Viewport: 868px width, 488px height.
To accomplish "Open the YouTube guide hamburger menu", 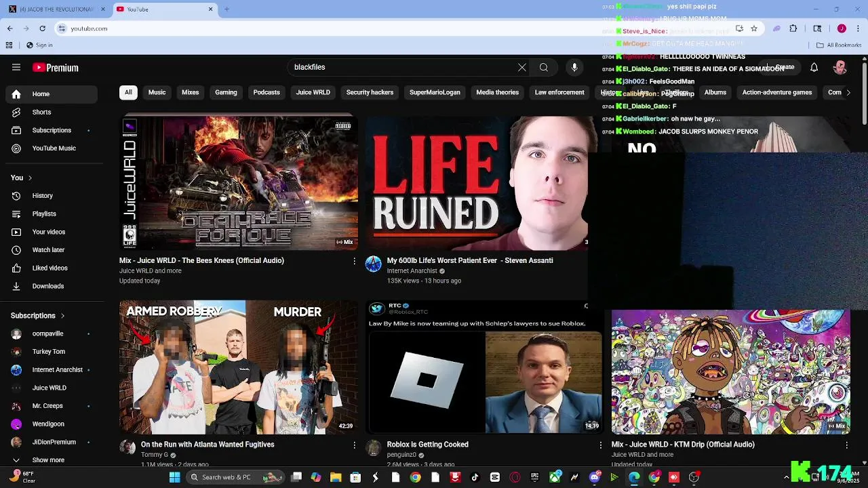I will 16,67.
